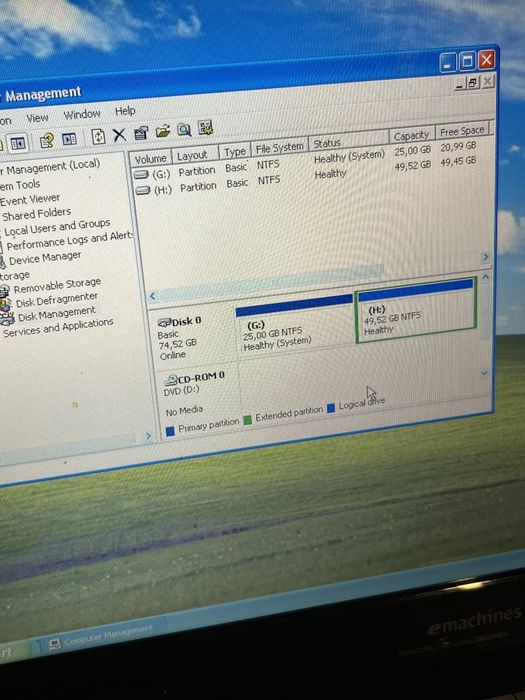This screenshot has width=525, height=700.
Task: Click the CD-ROM 0 DVD (D:) label
Action: 196,391
